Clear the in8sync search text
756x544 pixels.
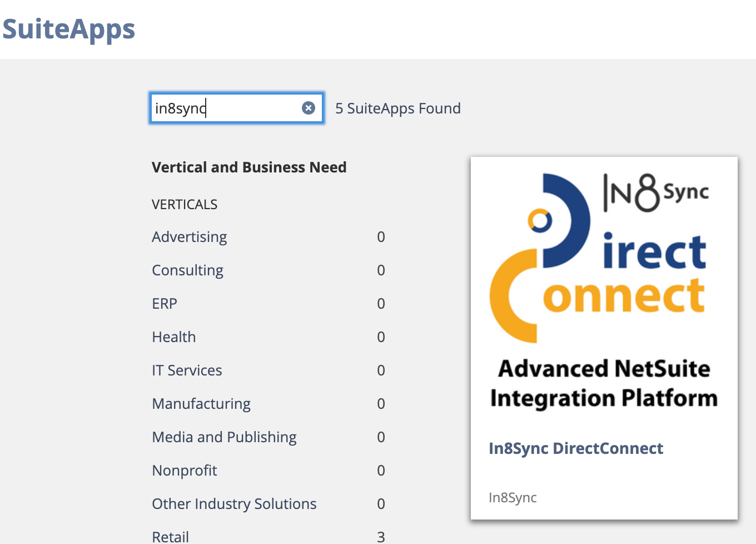click(x=309, y=108)
